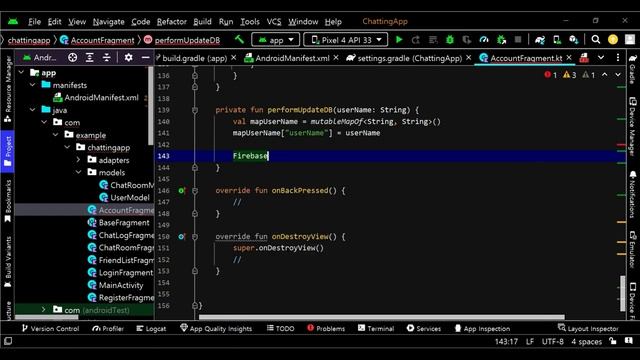Screen dimensions: 640x360
Task: Collapse the manifests folder
Action: (33, 85)
